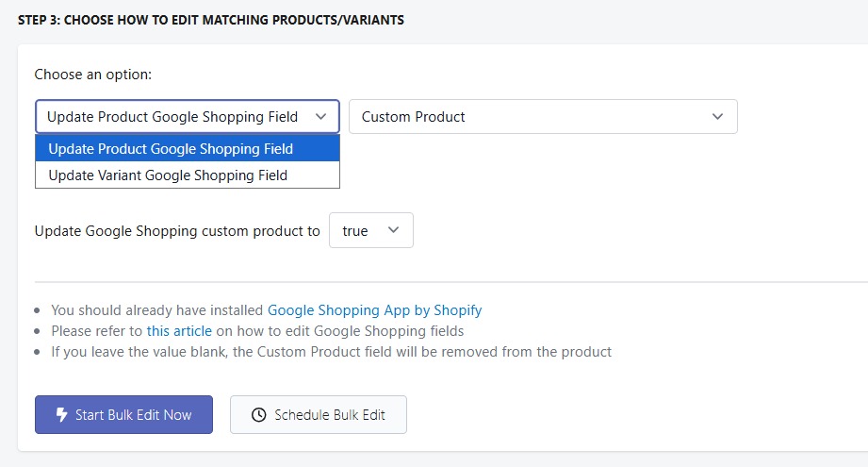
Task: Click the "Choose an option:" label
Action: pyautogui.click(x=92, y=74)
